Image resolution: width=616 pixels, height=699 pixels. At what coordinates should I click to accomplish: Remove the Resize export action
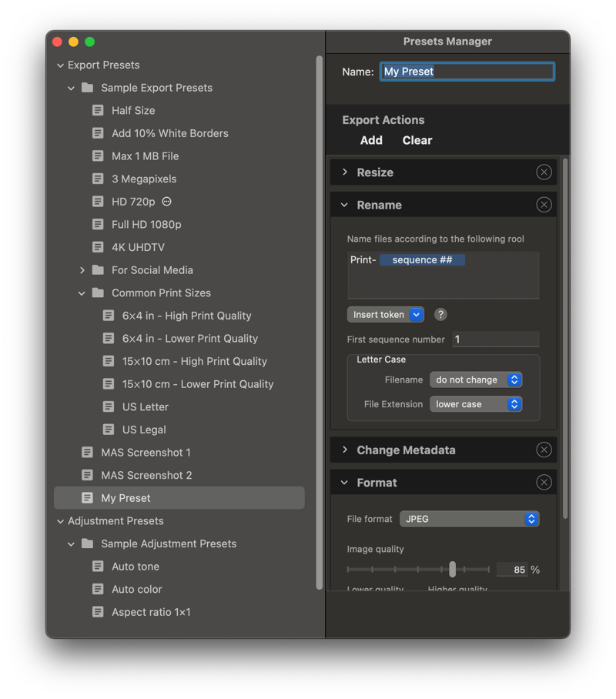click(x=544, y=172)
